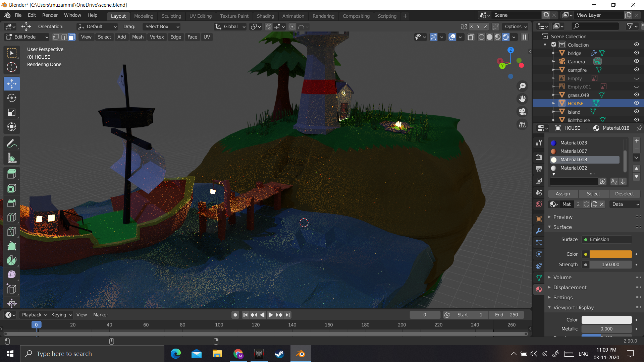Click the Select material button

point(594,193)
